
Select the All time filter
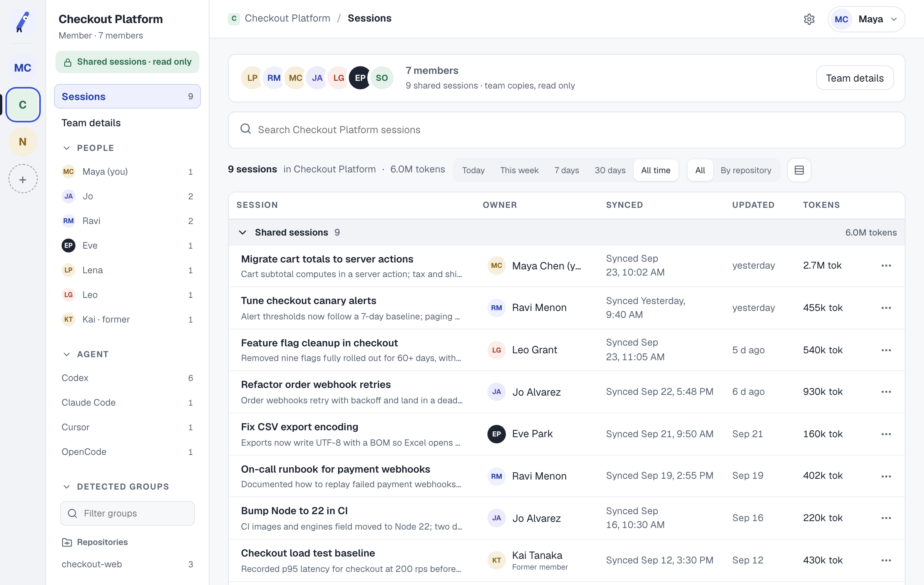click(x=656, y=170)
